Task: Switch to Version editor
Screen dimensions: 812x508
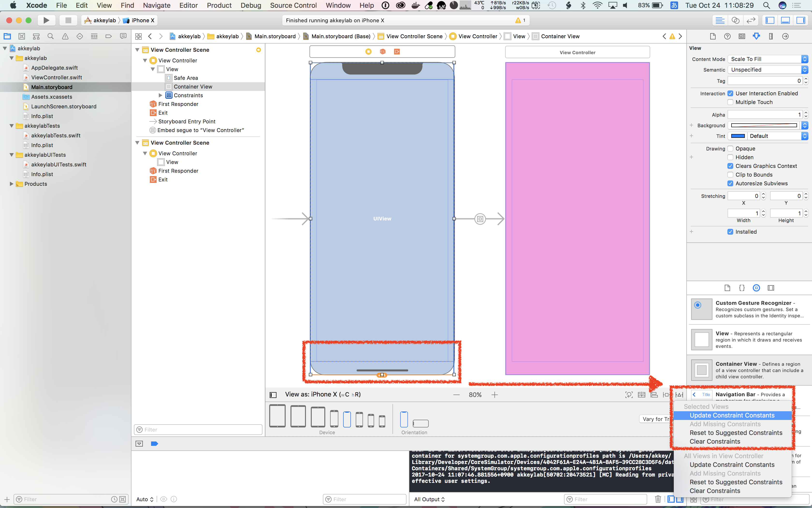Action: click(x=751, y=20)
